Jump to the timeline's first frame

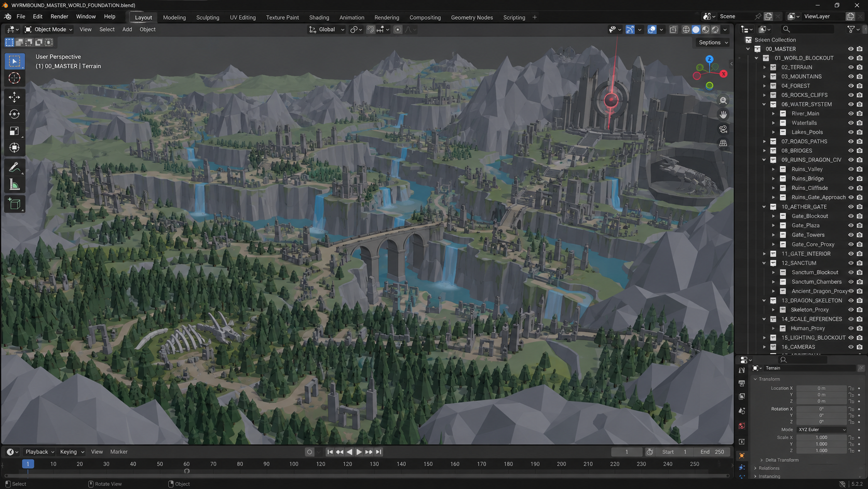[x=330, y=452]
